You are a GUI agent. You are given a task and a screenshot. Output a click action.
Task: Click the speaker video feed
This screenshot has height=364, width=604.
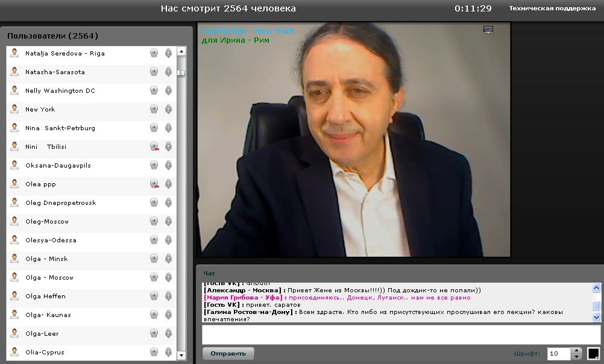[354, 139]
